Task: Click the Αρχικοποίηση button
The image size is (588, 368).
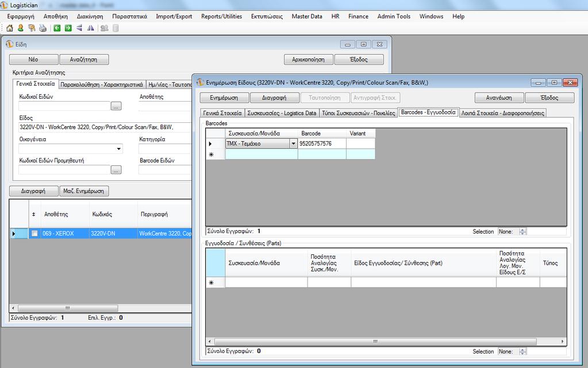Action: click(x=308, y=60)
